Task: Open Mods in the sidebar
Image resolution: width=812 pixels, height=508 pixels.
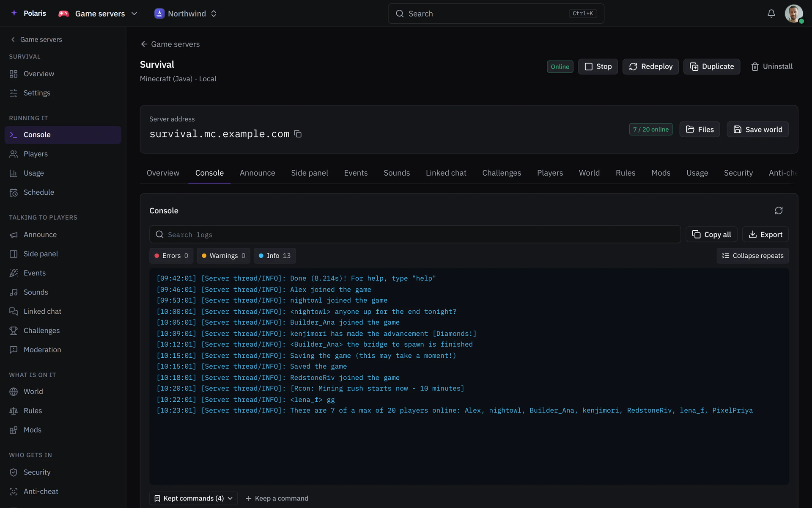Action: pos(63,430)
